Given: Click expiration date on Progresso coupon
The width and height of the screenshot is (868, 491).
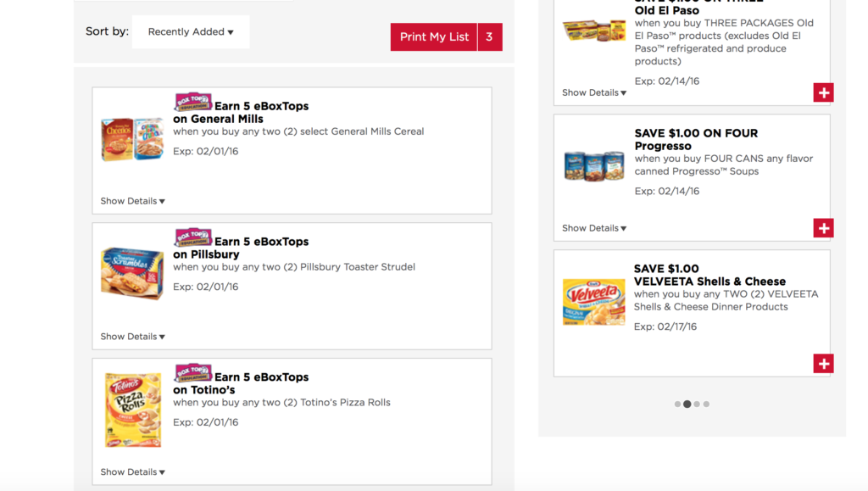Looking at the screenshot, I should [x=667, y=192].
